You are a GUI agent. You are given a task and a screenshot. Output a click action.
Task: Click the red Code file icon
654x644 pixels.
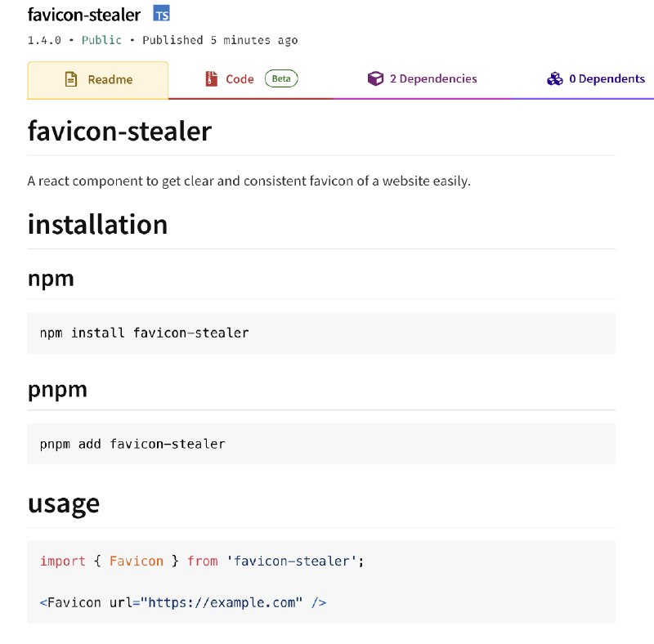coord(212,78)
